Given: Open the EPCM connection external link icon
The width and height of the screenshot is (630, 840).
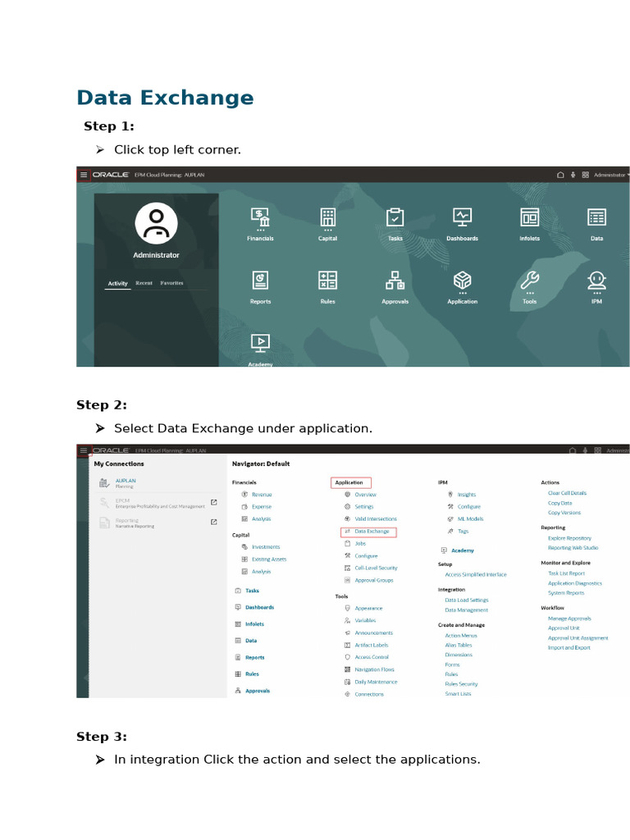Looking at the screenshot, I should pos(214,503).
